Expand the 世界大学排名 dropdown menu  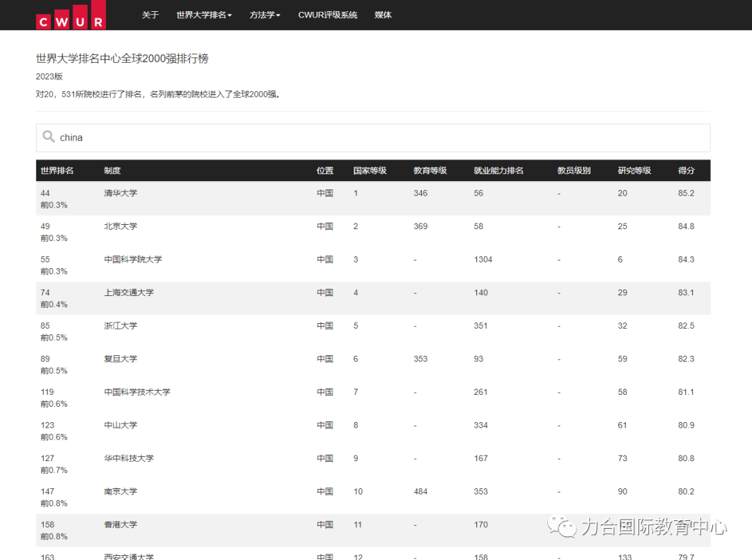tap(204, 15)
